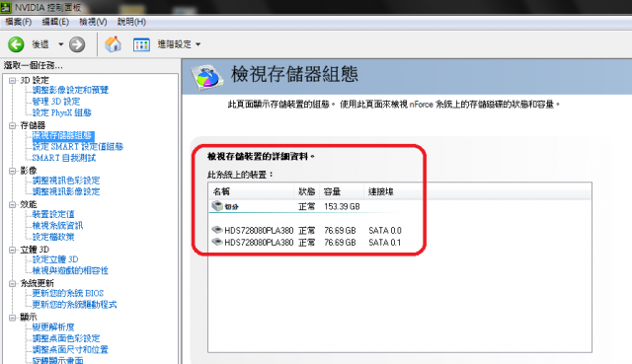Image resolution: width=632 pixels, height=364 pixels.
Task: Open 檢視與遊戲的相容性 task
Action: pyautogui.click(x=70, y=270)
